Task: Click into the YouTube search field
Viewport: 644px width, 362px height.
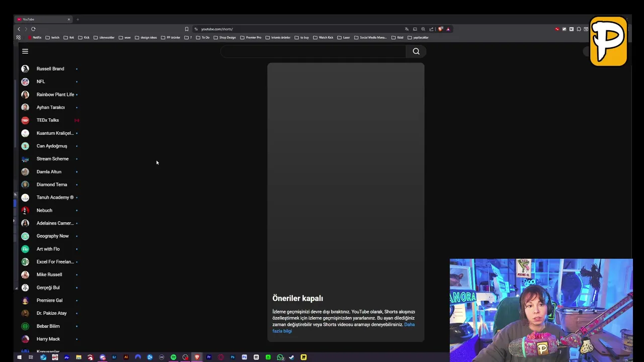Action: click(x=313, y=51)
